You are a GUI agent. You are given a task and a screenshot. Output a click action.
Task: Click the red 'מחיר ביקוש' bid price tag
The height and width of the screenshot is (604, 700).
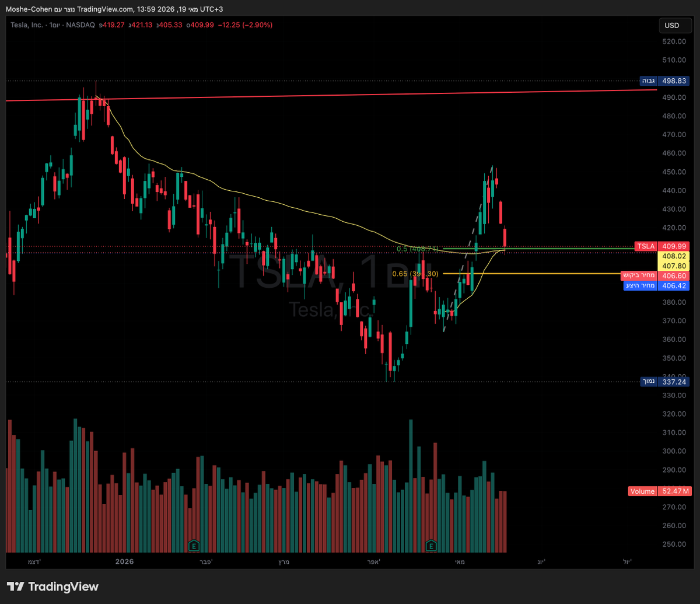(x=639, y=275)
